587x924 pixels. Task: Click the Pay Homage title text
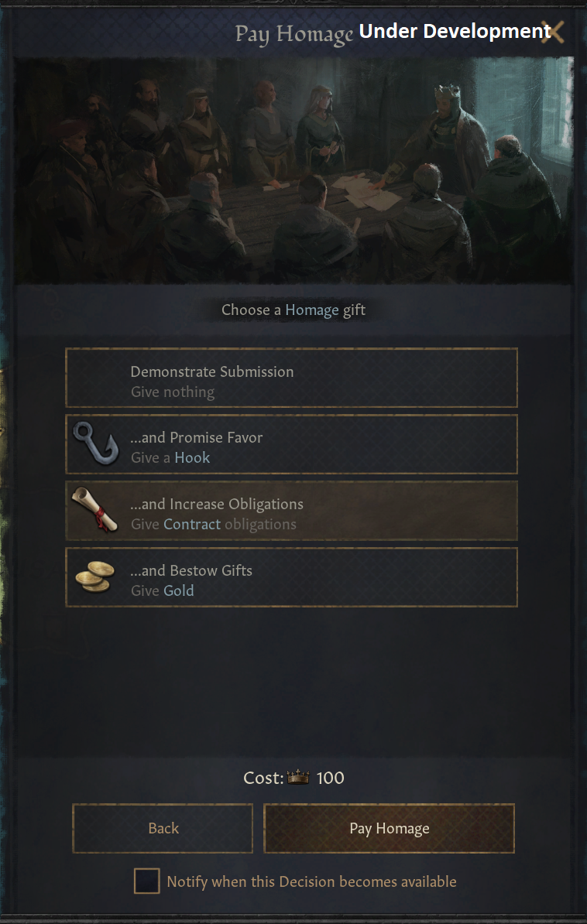(293, 34)
